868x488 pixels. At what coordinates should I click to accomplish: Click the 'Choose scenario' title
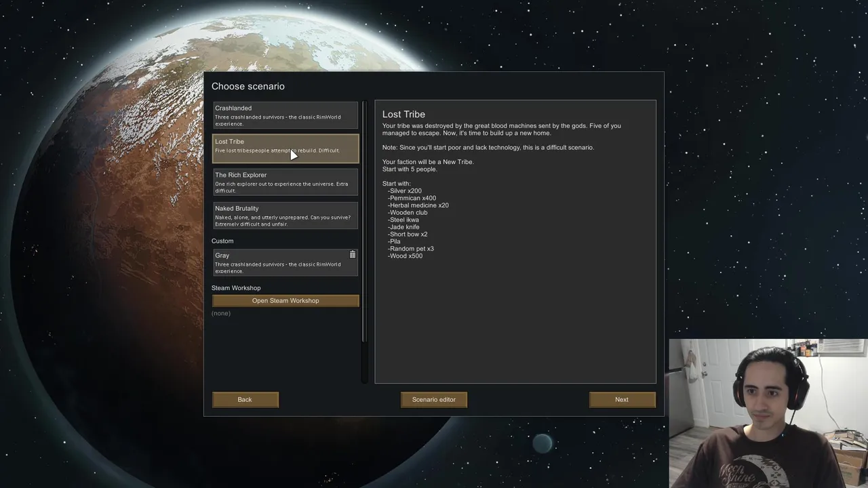coord(248,86)
